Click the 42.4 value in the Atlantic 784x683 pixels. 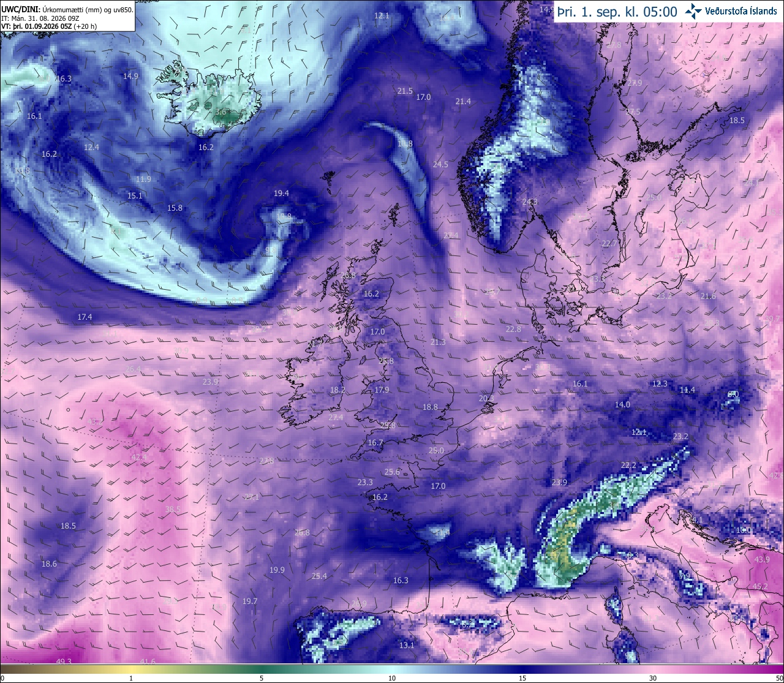click(139, 456)
